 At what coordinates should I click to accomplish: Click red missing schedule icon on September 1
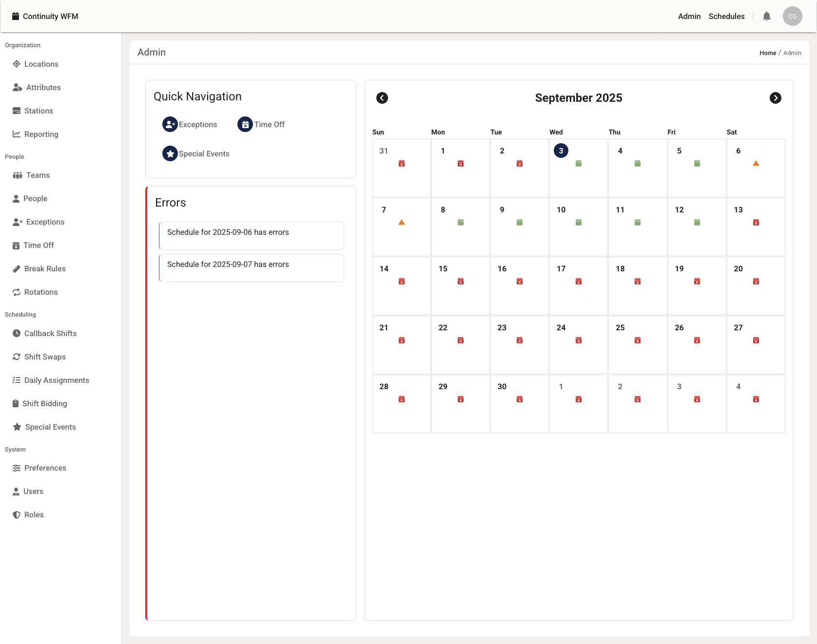461,163
